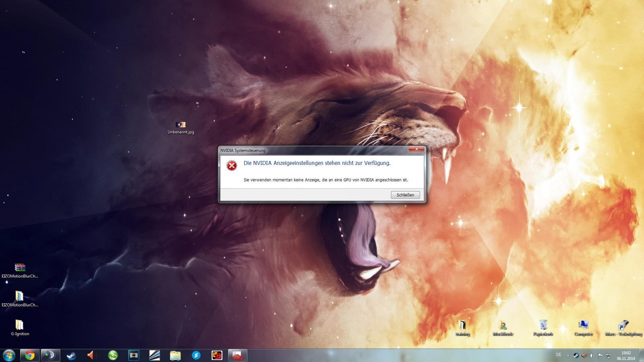The width and height of the screenshot is (644, 362).
Task: Click the 'Sie verwenden momentan keine Anzeige' message text
Action: [x=326, y=180]
